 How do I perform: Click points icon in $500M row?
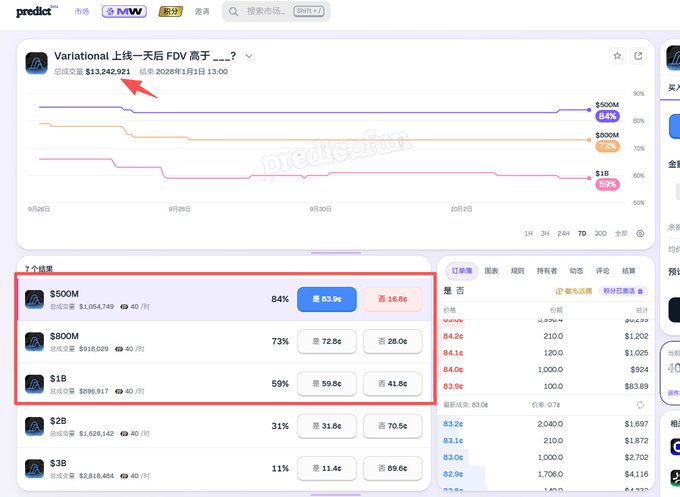click(124, 307)
